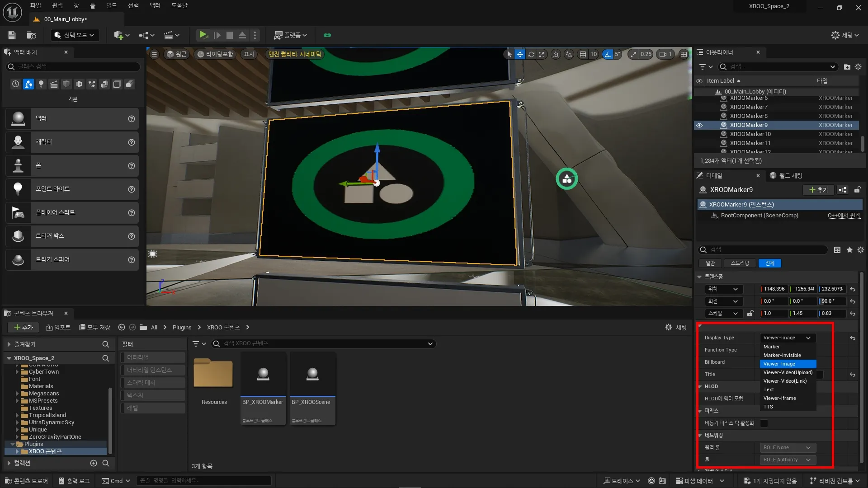868x488 pixels.
Task: Switch to the World Settings tab
Action: [787, 175]
